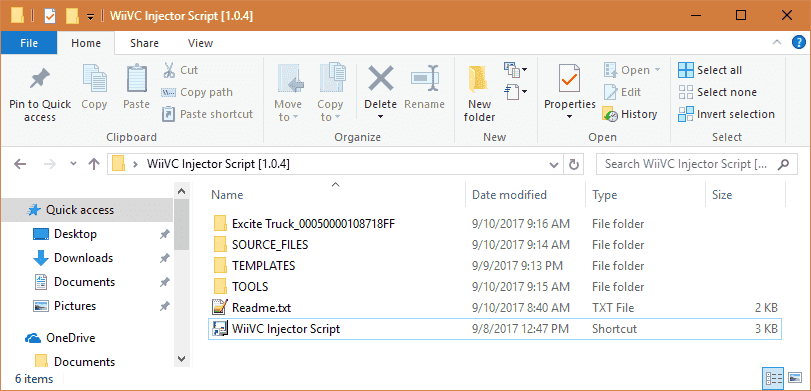This screenshot has height=391, width=811.
Task: Click the navigation pane scroll-up arrow
Action: [181, 190]
